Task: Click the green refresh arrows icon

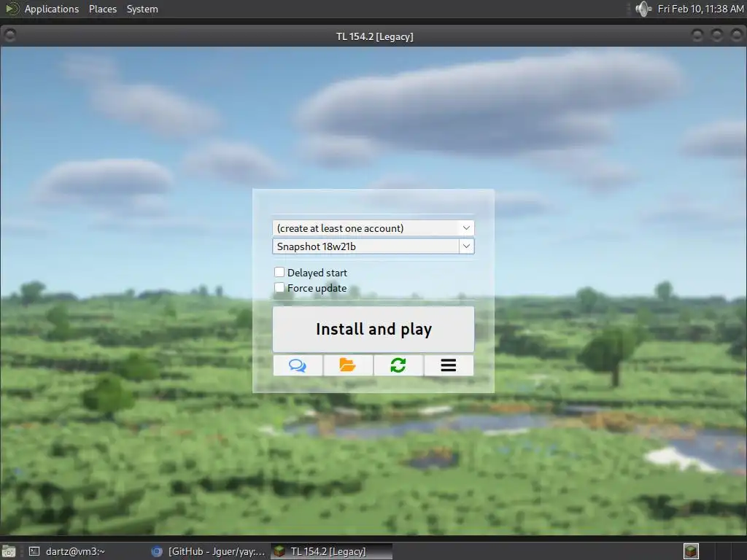Action: (398, 365)
